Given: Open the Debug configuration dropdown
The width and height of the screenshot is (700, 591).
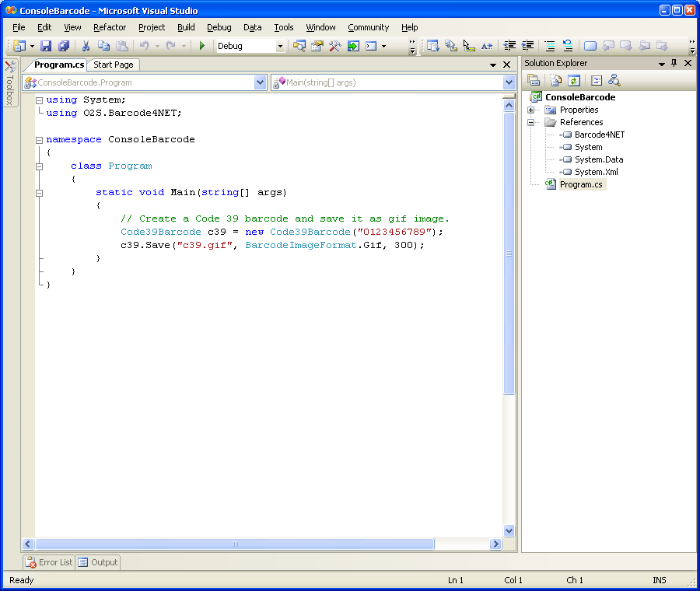Looking at the screenshot, I should [280, 47].
